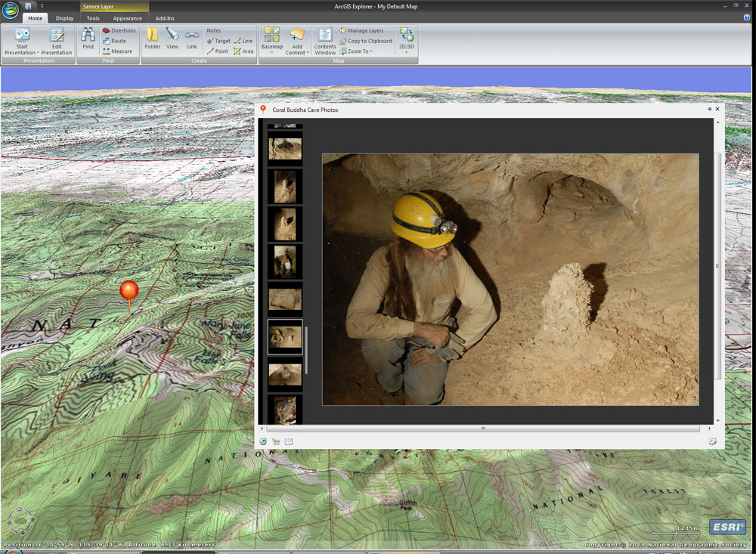Select the Route tool
The image size is (756, 554).
click(114, 41)
